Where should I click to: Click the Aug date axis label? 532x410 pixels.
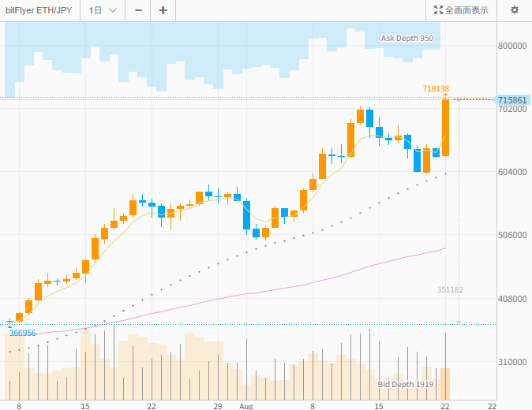point(246,406)
